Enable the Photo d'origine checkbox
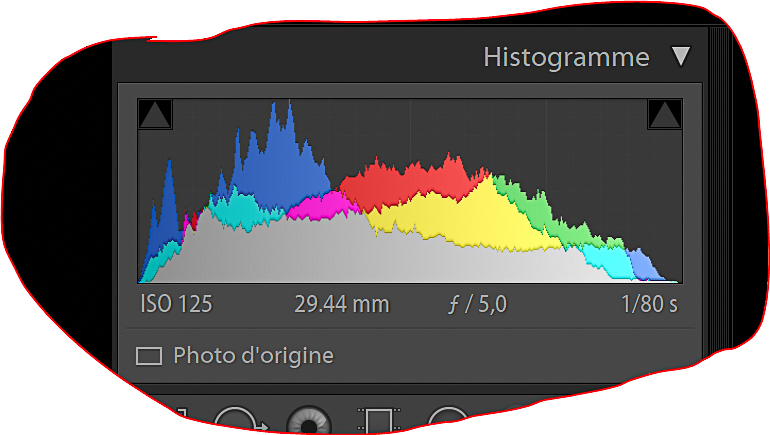The height and width of the screenshot is (435, 770). [x=149, y=356]
